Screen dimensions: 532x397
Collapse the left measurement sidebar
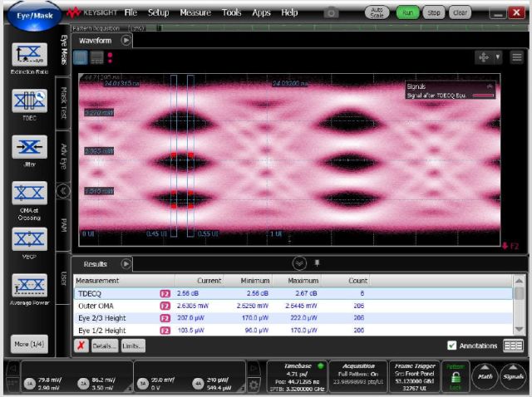(63, 190)
